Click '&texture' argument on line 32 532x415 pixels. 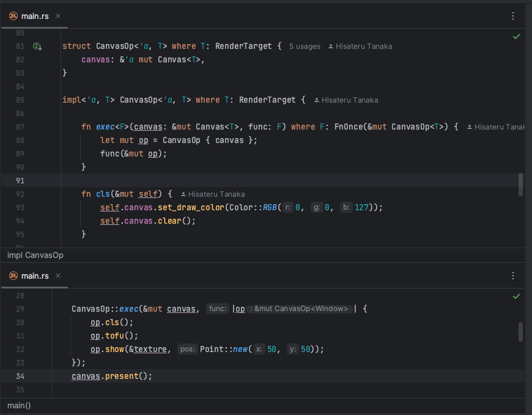[148, 350]
